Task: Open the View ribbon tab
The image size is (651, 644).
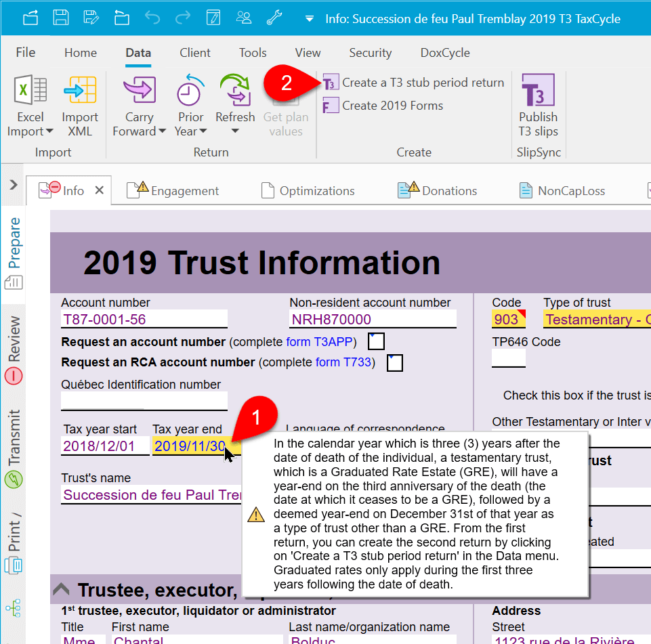Action: pos(308,53)
